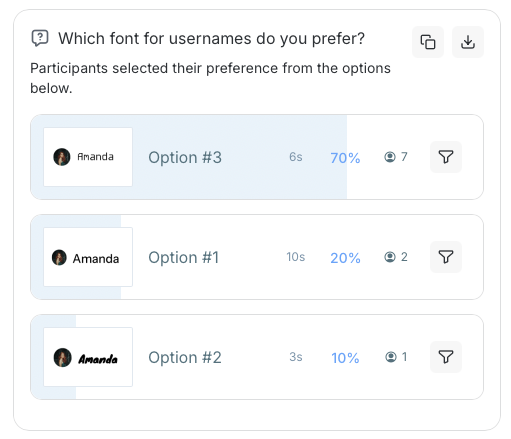Image resolution: width=511 pixels, height=439 pixels.
Task: Click the 10s response time for Option #1
Action: (296, 257)
